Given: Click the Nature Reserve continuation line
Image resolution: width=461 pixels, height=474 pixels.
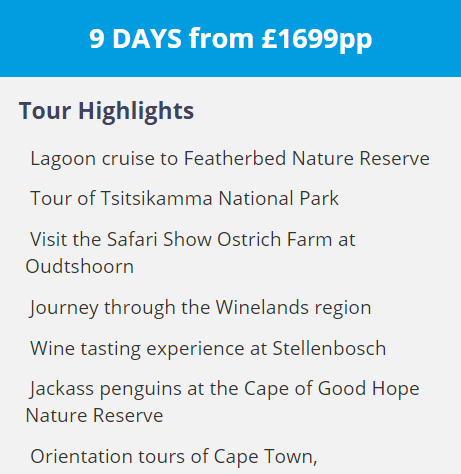Looking at the screenshot, I should 94,416.
